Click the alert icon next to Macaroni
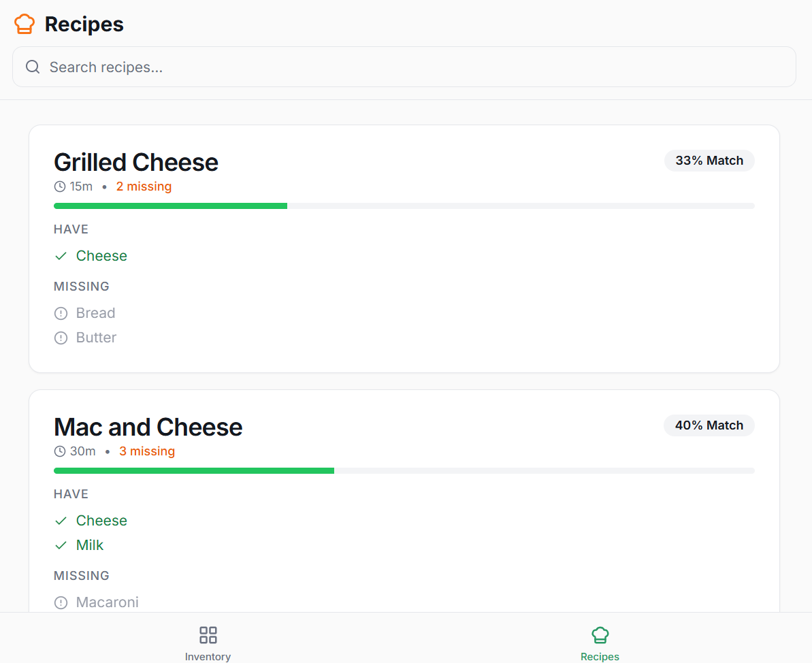812x663 pixels. (61, 602)
